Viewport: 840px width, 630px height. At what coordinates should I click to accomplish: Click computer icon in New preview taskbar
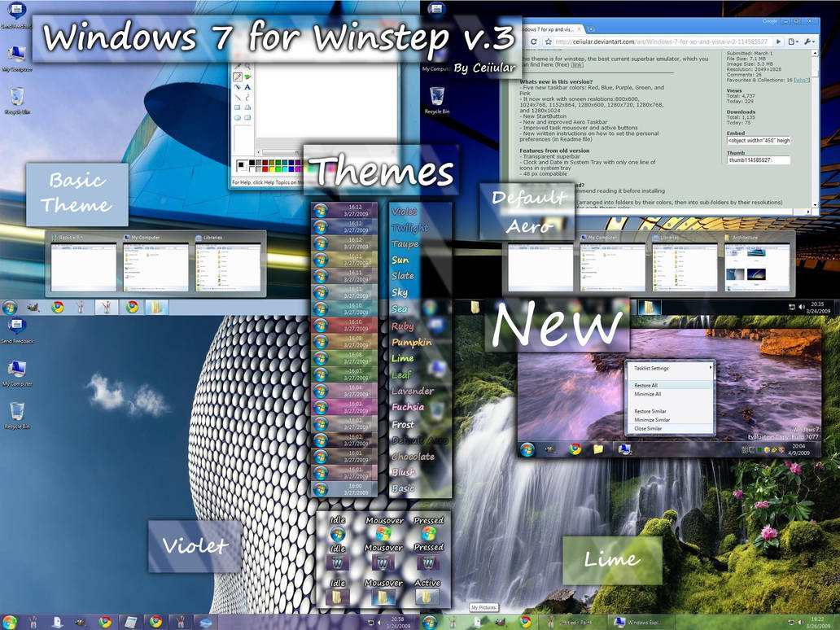[624, 449]
